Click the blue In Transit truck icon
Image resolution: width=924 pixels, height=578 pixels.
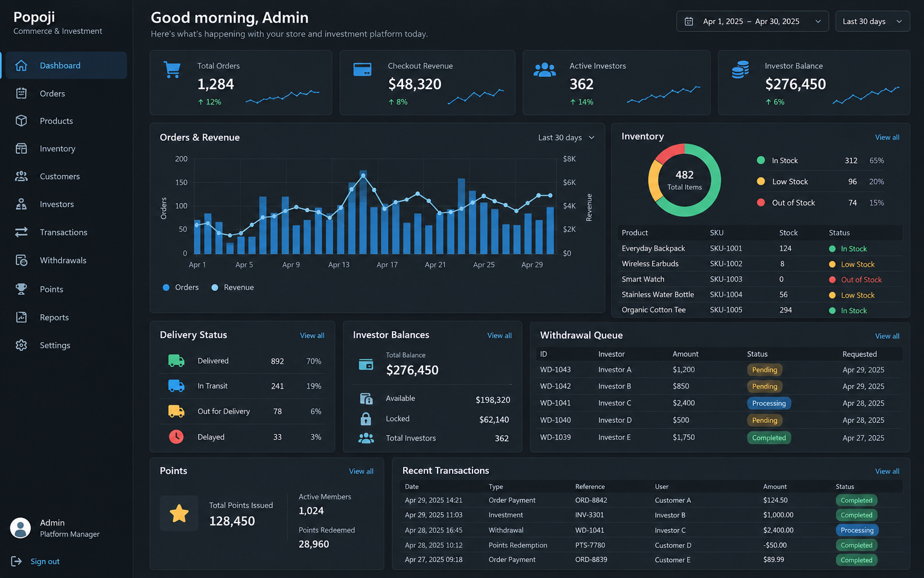(x=176, y=386)
